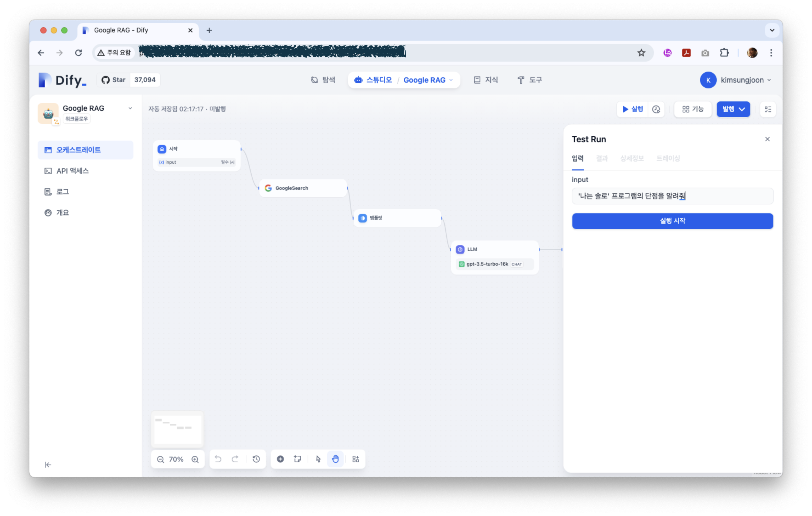
Task: Click the input text field in the Test Run panel
Action: (x=672, y=196)
